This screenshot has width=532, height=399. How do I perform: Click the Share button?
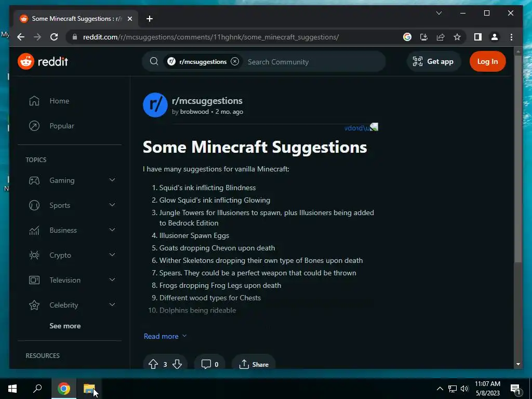(x=254, y=364)
